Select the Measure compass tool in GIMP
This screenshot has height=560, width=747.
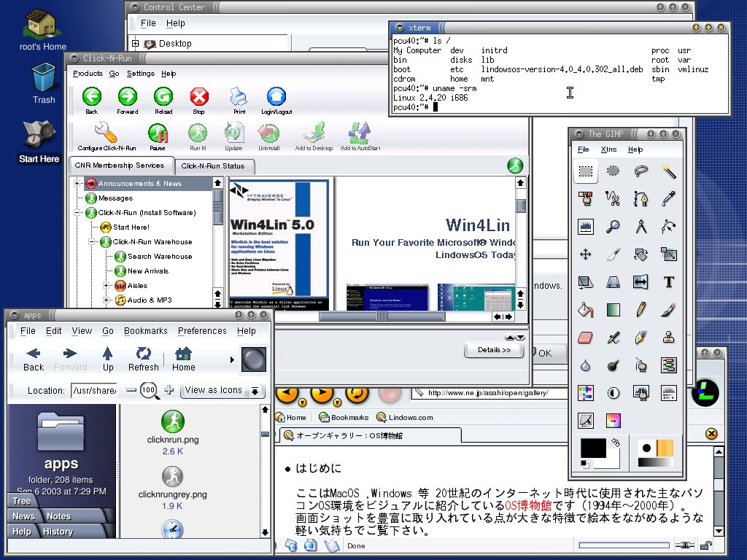pyautogui.click(x=640, y=227)
